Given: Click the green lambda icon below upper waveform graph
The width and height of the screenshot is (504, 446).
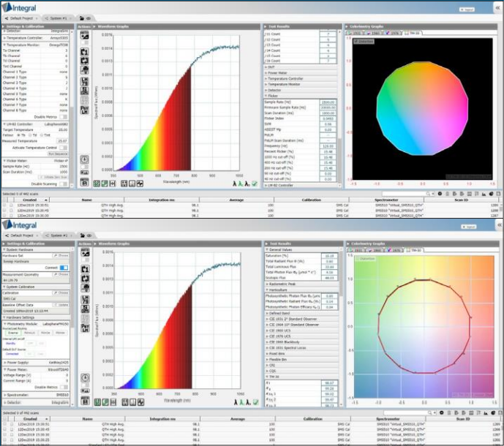Looking at the screenshot, I should pos(241,184).
